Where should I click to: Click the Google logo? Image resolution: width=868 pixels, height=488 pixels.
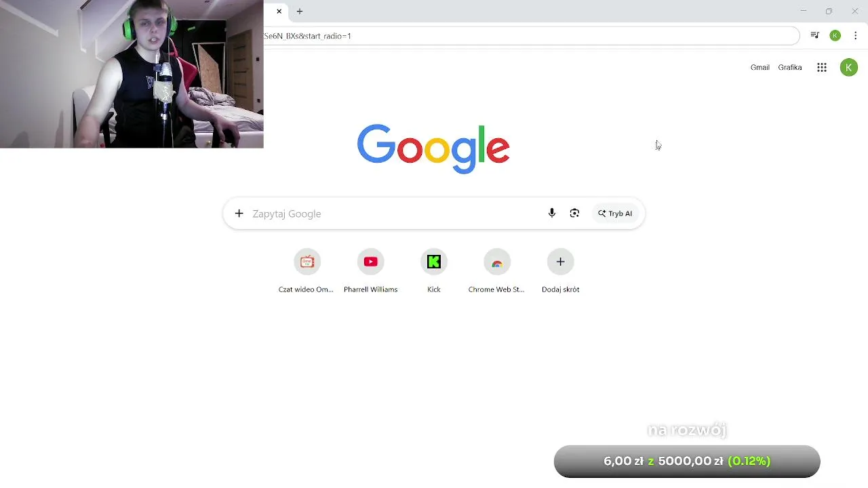coord(433,148)
